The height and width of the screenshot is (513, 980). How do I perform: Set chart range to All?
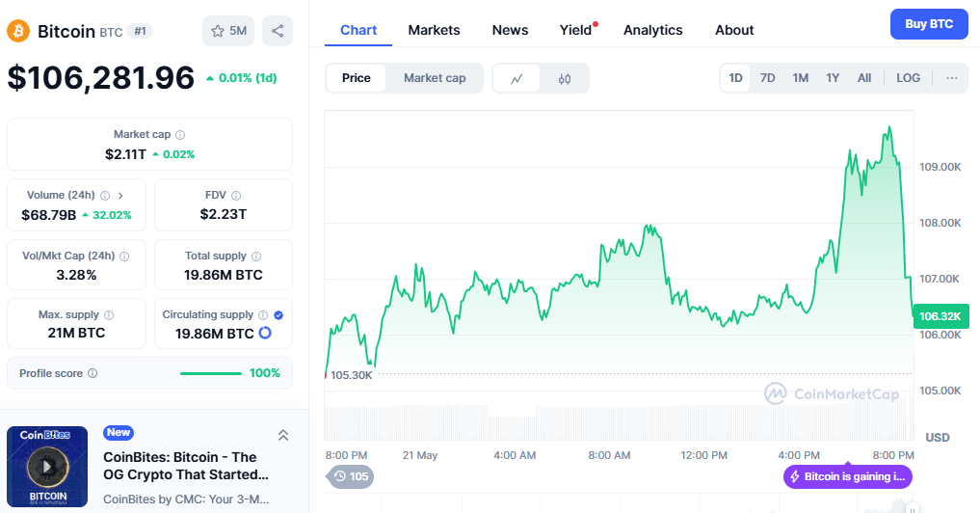[x=864, y=78]
